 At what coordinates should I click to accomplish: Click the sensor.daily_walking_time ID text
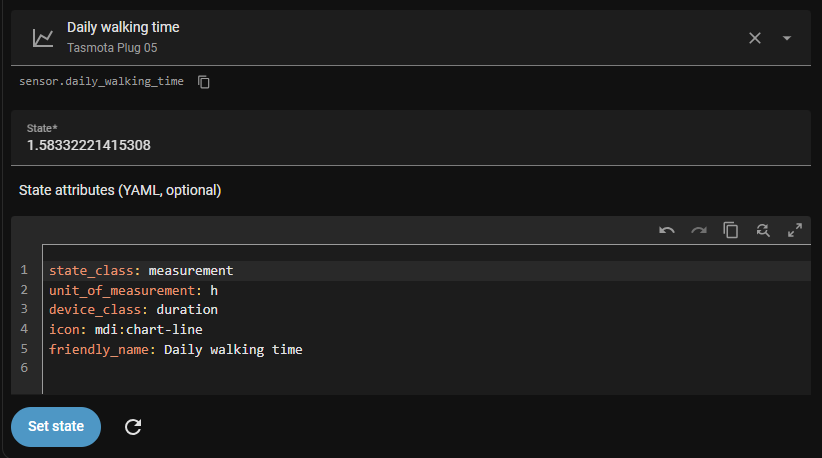[x=101, y=81]
